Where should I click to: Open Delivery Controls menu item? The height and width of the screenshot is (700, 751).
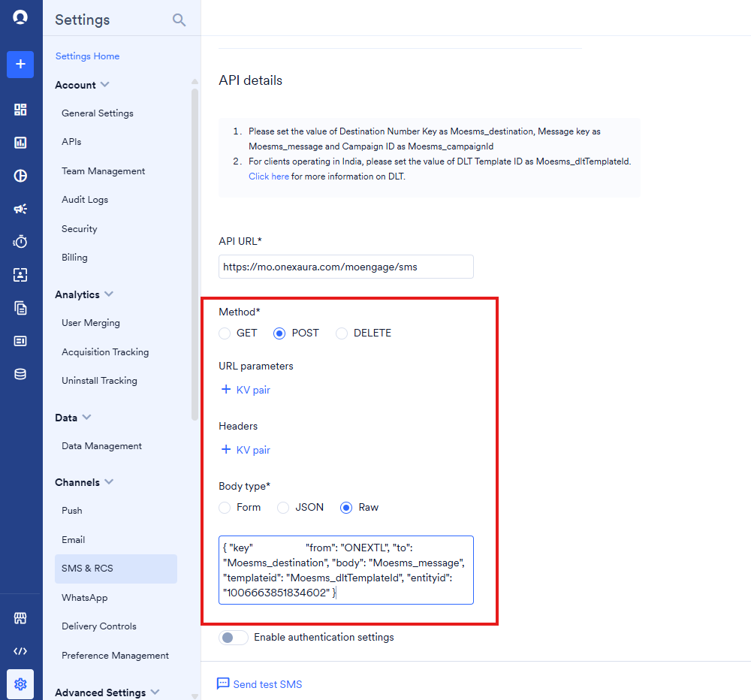(99, 626)
